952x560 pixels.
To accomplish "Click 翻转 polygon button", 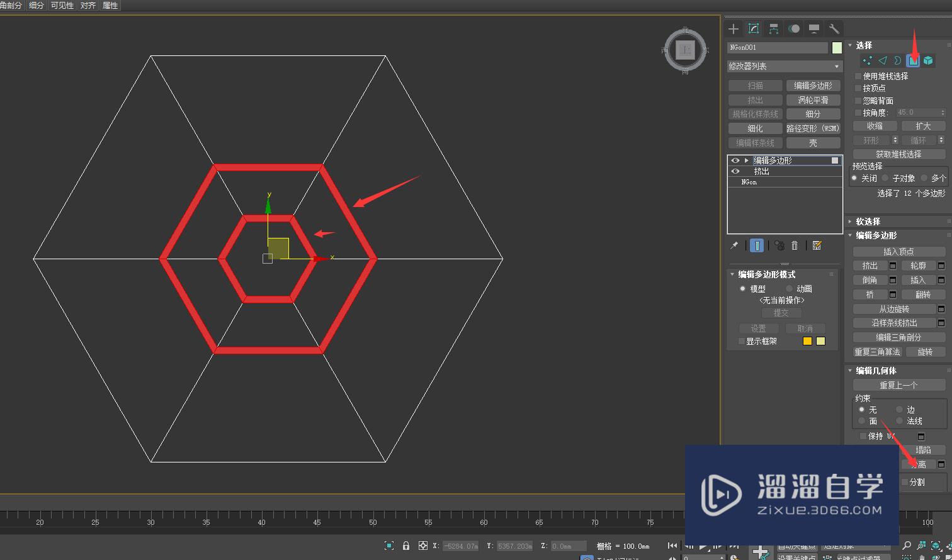I will (923, 294).
